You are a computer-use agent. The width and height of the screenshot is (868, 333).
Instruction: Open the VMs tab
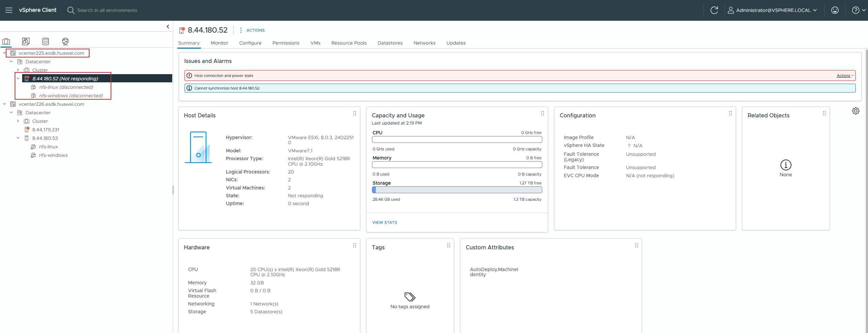tap(316, 43)
